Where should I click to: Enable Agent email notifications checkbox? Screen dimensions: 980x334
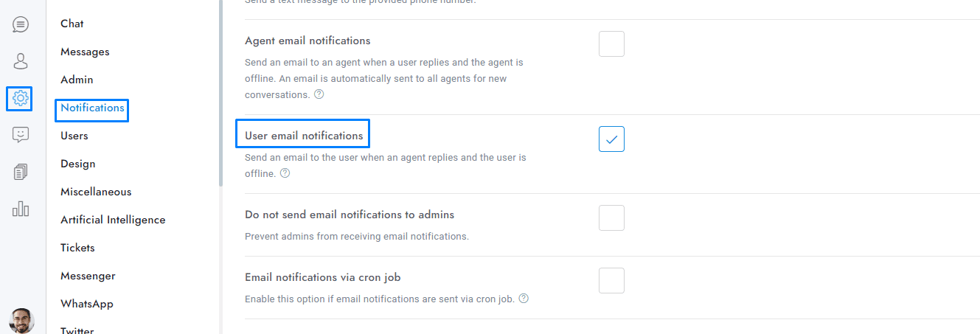coord(611,44)
